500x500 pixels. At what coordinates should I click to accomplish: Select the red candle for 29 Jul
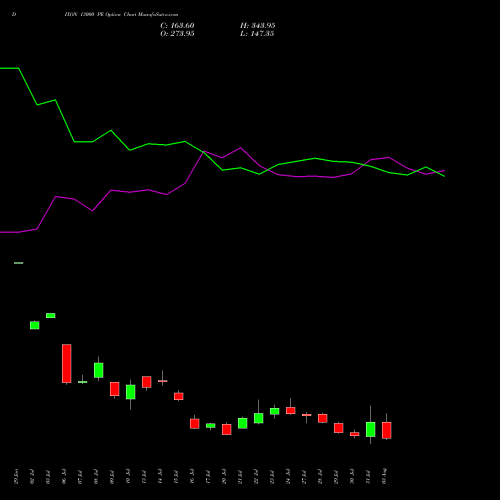tap(339, 428)
